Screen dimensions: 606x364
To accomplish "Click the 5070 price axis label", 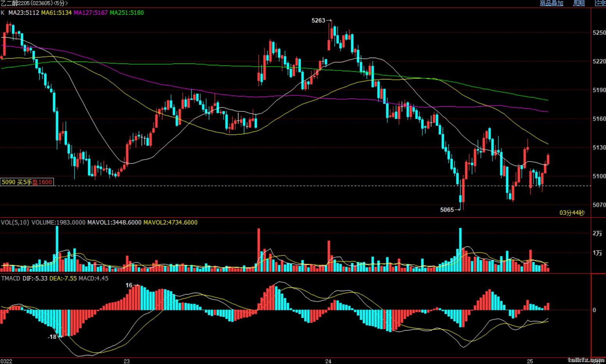I will click(599, 205).
